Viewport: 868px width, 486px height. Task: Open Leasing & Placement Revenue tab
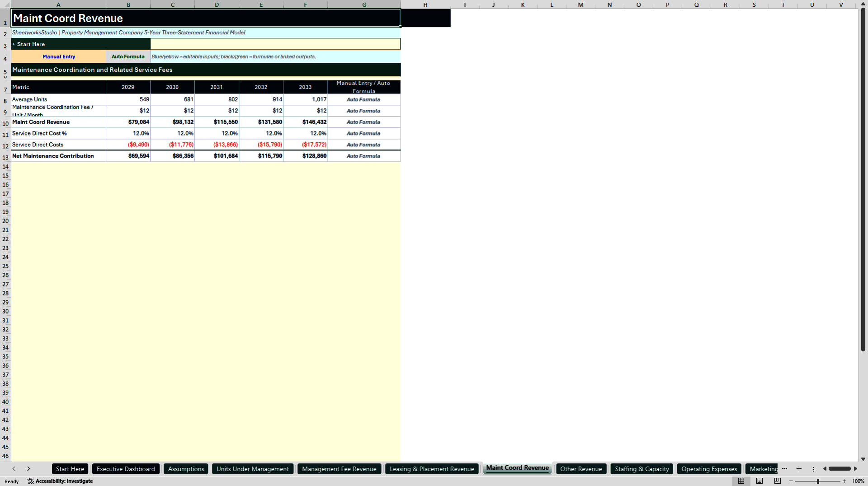[x=432, y=469]
